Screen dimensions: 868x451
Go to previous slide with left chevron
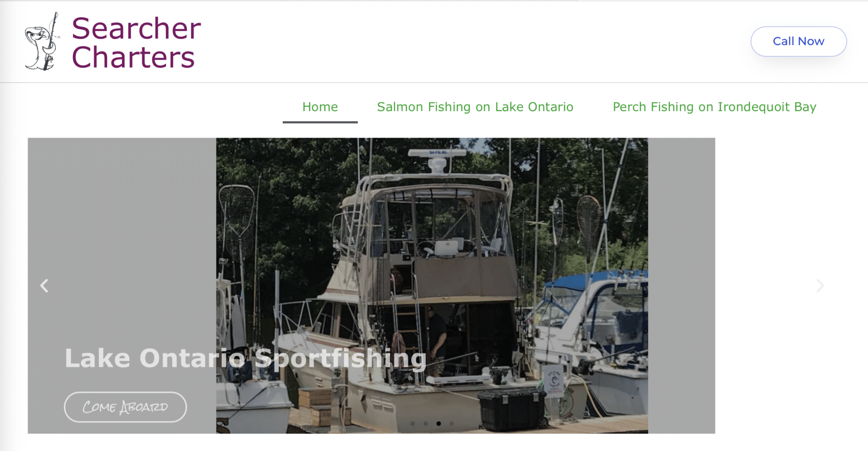(x=44, y=286)
